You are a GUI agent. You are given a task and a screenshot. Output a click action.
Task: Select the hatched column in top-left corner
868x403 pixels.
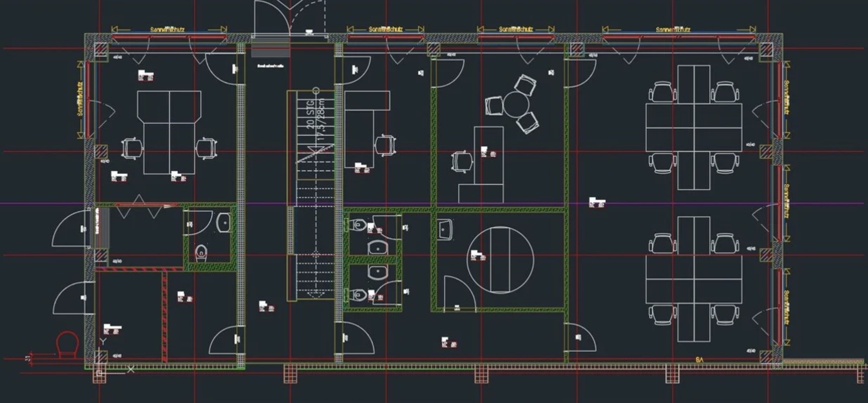[x=100, y=49]
